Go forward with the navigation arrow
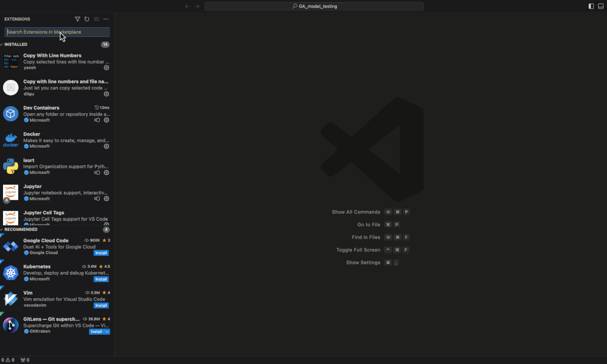The image size is (607, 364). click(197, 7)
